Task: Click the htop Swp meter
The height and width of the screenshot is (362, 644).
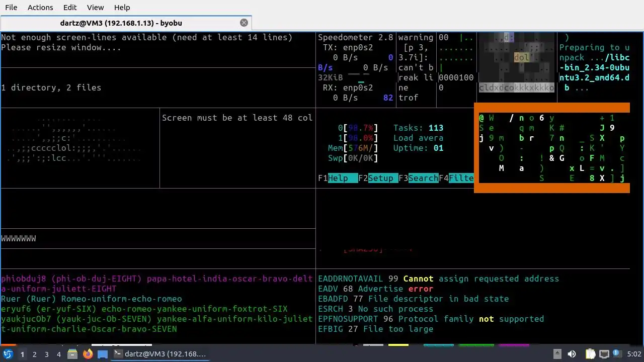Action: (353, 158)
